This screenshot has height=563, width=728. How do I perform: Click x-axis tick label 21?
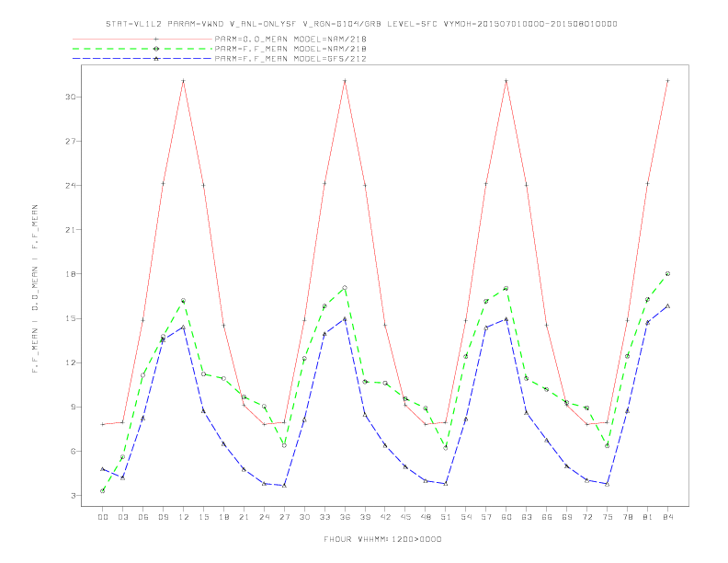click(244, 517)
